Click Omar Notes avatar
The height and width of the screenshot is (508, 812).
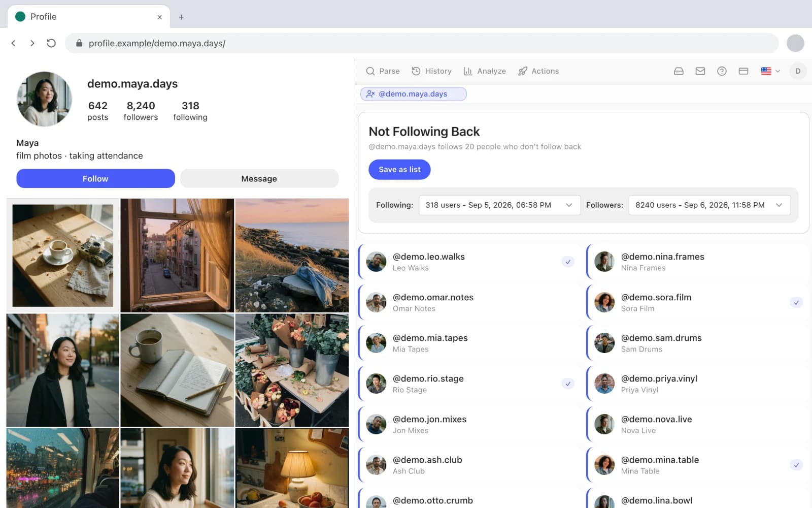(376, 303)
